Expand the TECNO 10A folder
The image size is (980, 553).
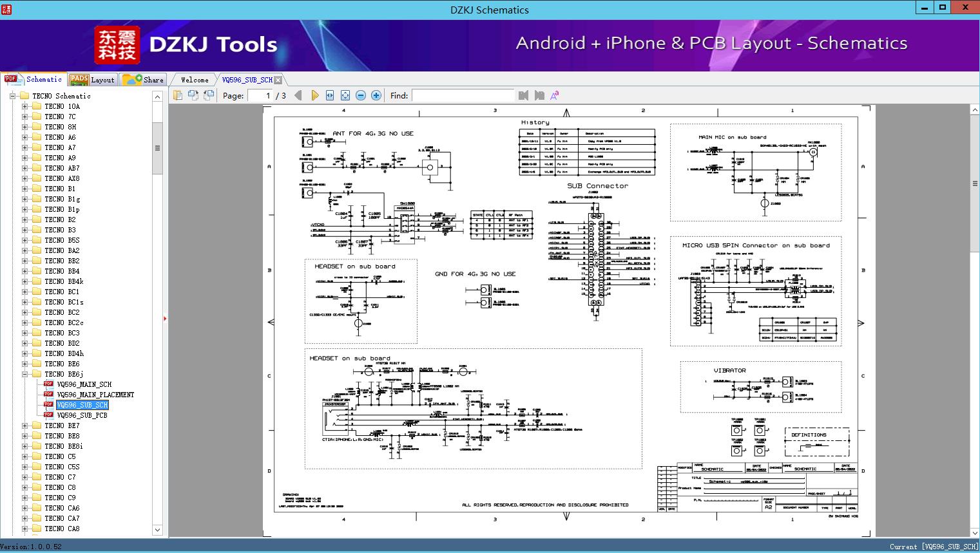[x=24, y=106]
